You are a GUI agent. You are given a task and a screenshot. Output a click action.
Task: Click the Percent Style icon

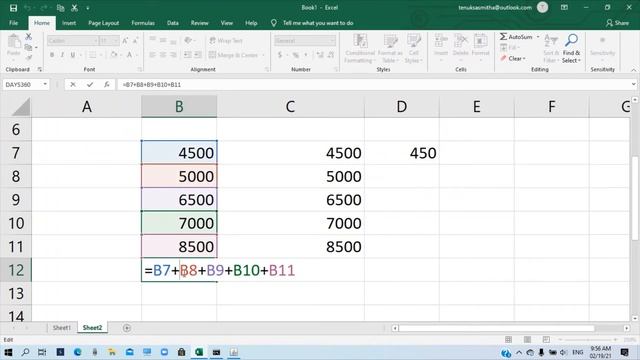pyautogui.click(x=296, y=55)
